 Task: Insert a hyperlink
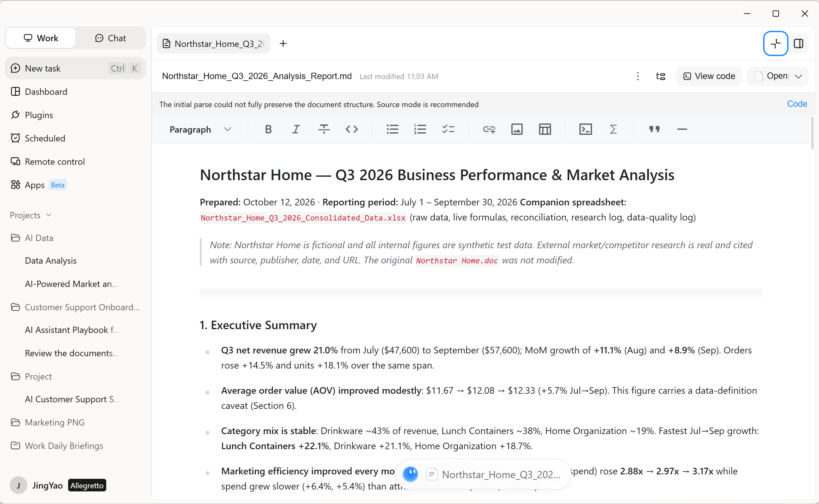[x=489, y=129]
